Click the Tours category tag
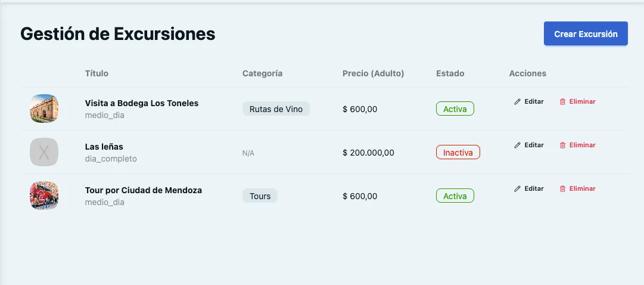The width and height of the screenshot is (644, 285). point(260,196)
